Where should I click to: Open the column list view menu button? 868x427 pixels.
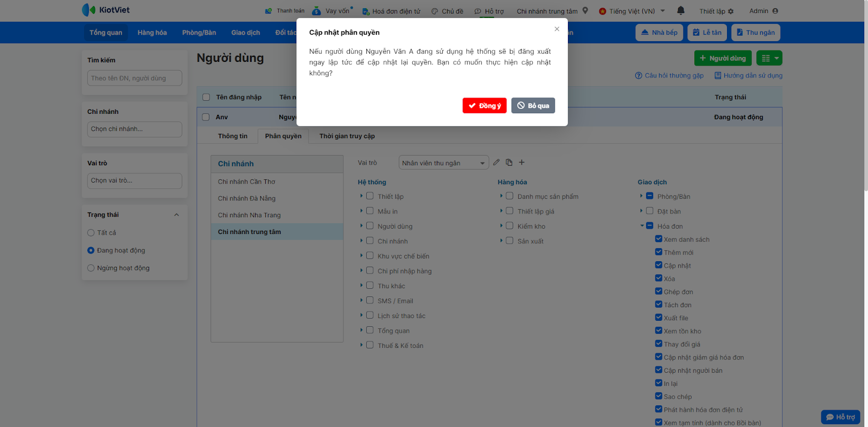[x=769, y=58]
